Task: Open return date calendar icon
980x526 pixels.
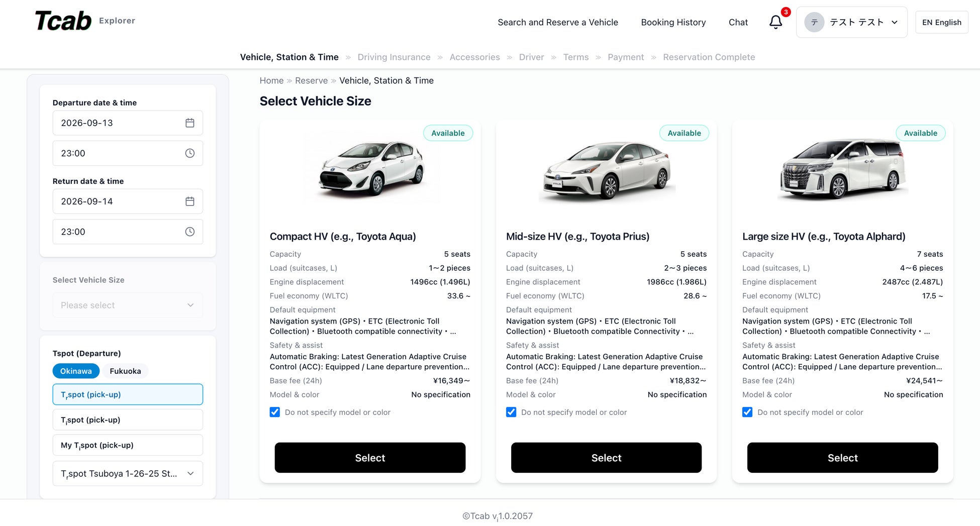Action: click(x=189, y=201)
